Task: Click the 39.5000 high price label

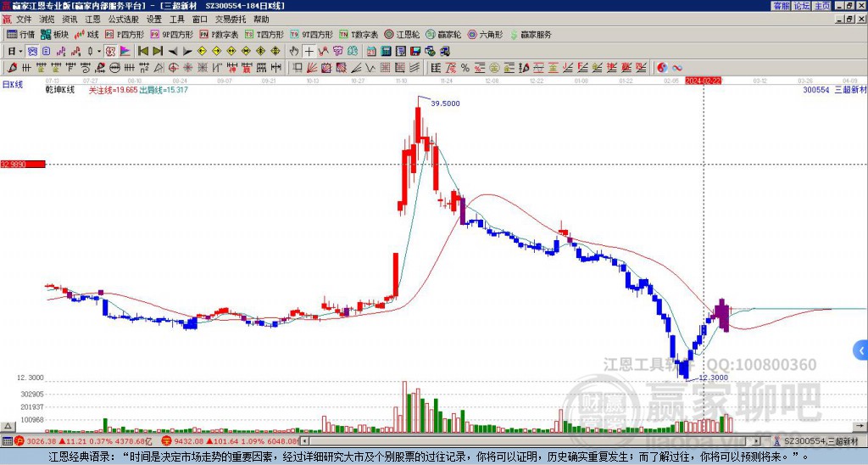Action: point(445,104)
